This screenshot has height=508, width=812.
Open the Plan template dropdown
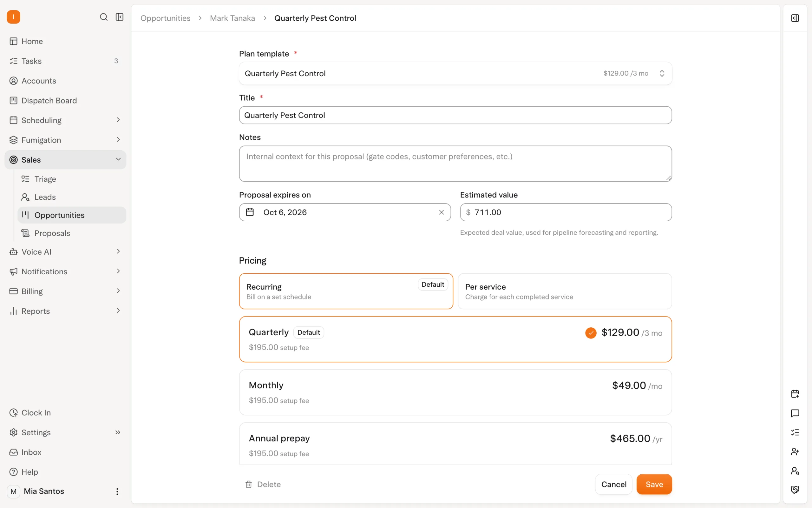455,73
